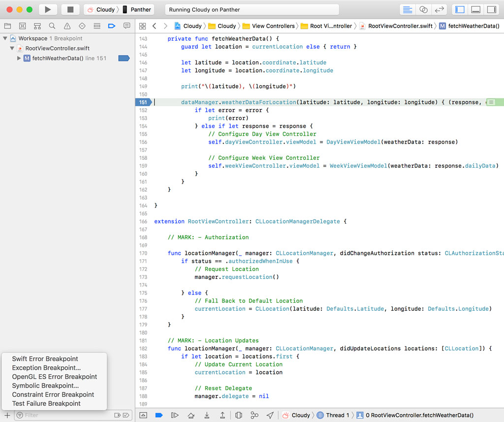Open the Report navigator
504x422 pixels.
127,26
